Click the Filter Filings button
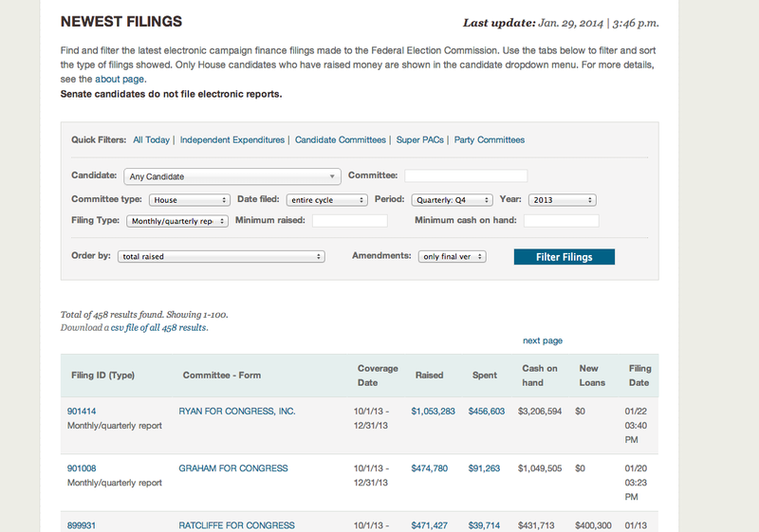This screenshot has height=532, width=759. coord(564,257)
